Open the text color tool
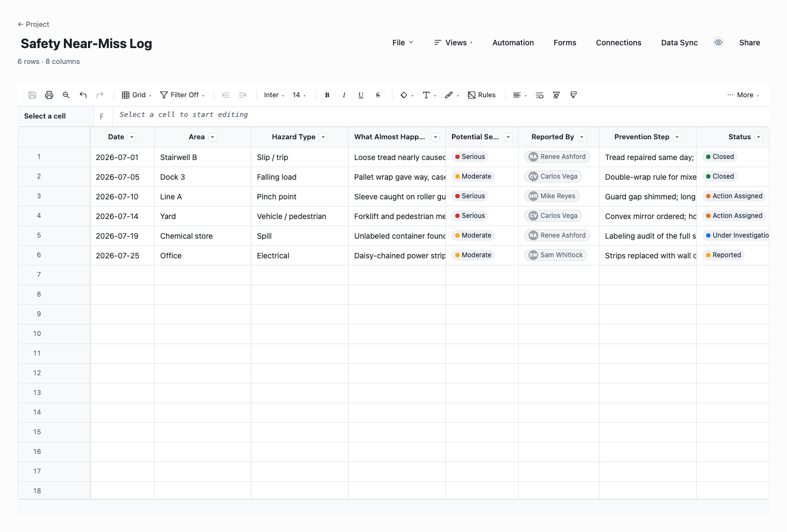 (429, 95)
